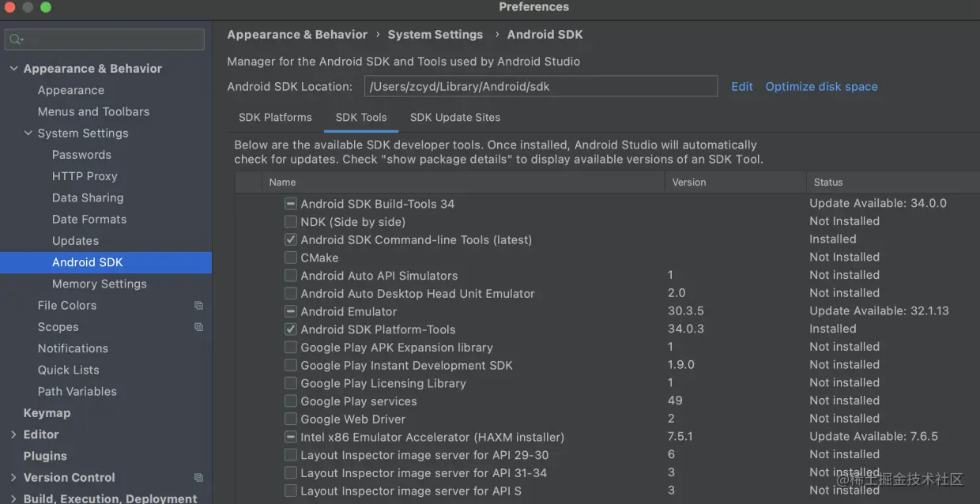Click the Appearance & Behavior breadcrumb
Screen dimensions: 980x504
coord(297,35)
